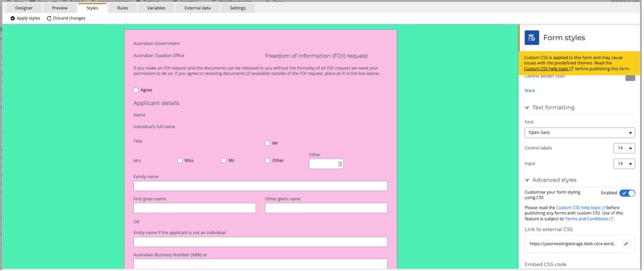Screen dimensions: 644x271
Task: Open the Rules tab
Action: click(x=123, y=8)
